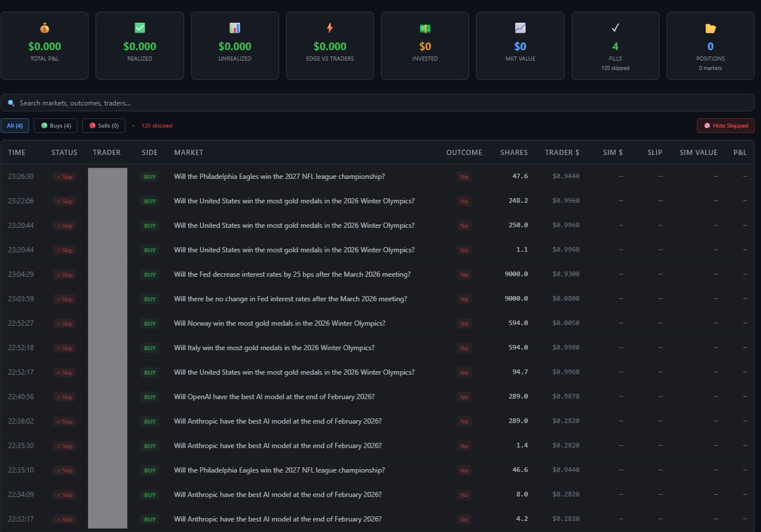Open the Positions folder icon
761x532 pixels.
[710, 27]
